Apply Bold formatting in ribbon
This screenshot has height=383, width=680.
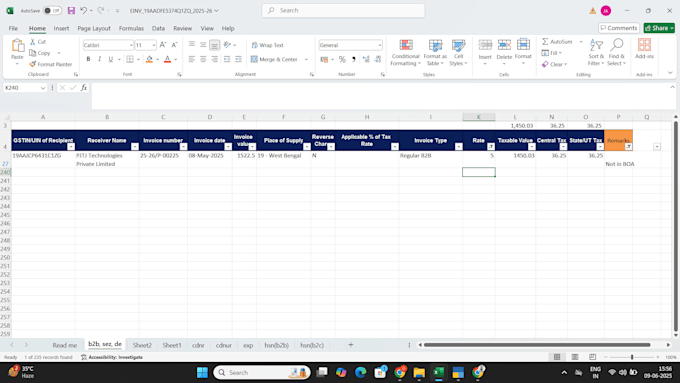click(88, 59)
